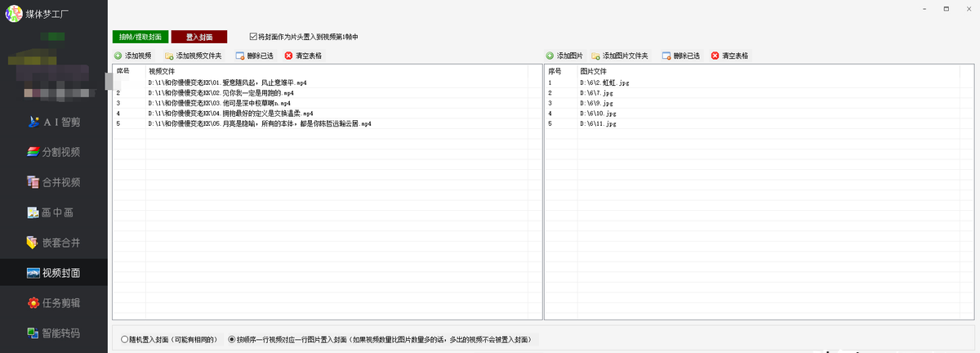This screenshot has height=353, width=980.
Task: Open the 任务剪辑 module
Action: point(54,303)
